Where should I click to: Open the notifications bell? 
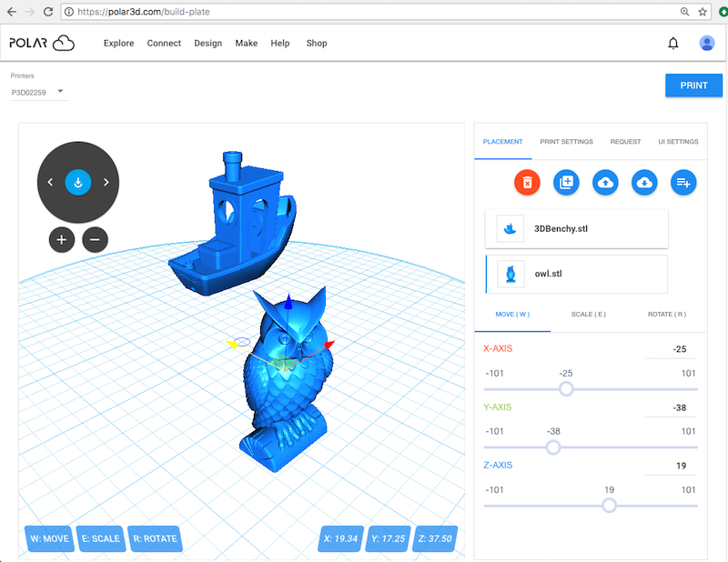[672, 43]
